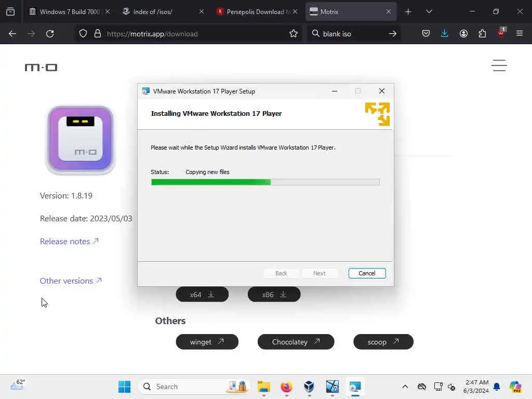Open Firefox View recent browsing icon
The height and width of the screenshot is (399, 532).
click(x=10, y=12)
